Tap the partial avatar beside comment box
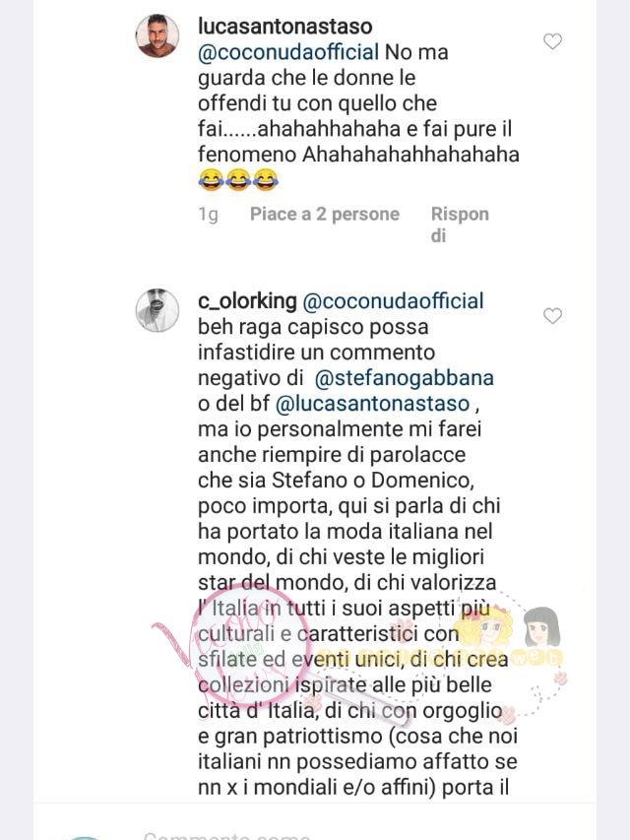630x840 pixels. [83, 837]
